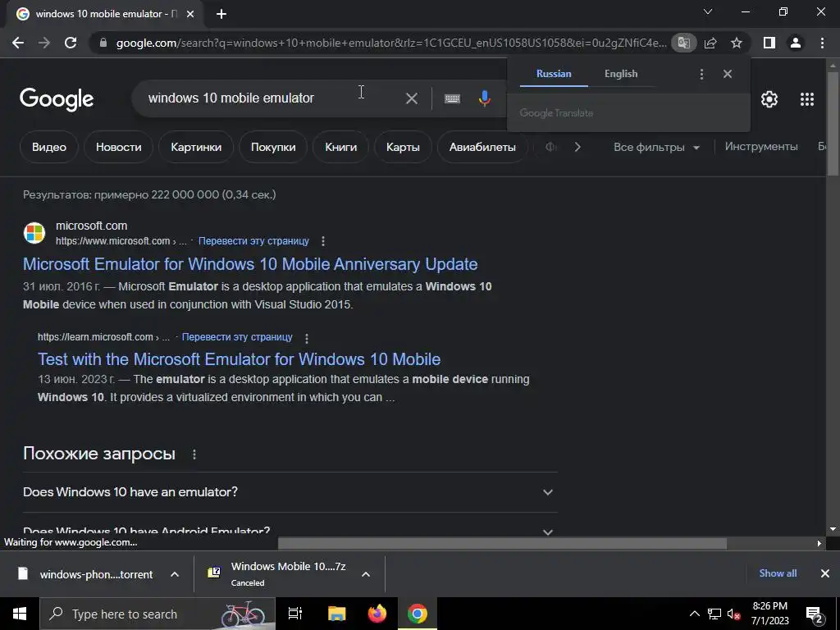Open menu for Windows Mobile 10 7z download
Screen dimensions: 840x630
pos(366,574)
